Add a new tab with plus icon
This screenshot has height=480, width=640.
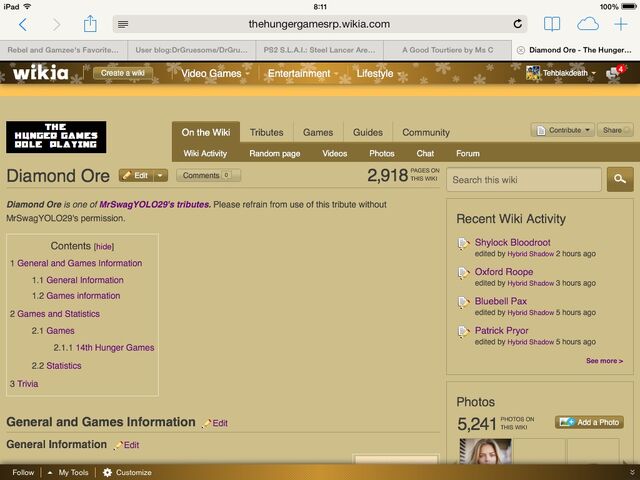(621, 24)
